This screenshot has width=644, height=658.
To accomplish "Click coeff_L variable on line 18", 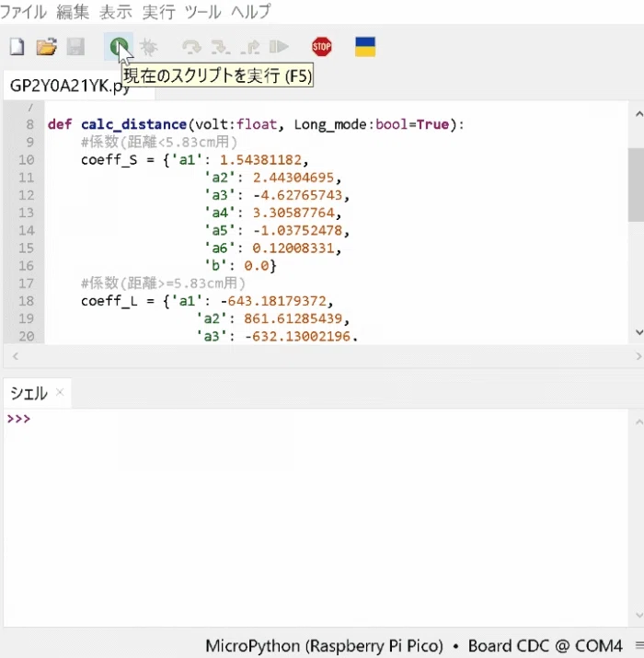I will (x=109, y=301).
